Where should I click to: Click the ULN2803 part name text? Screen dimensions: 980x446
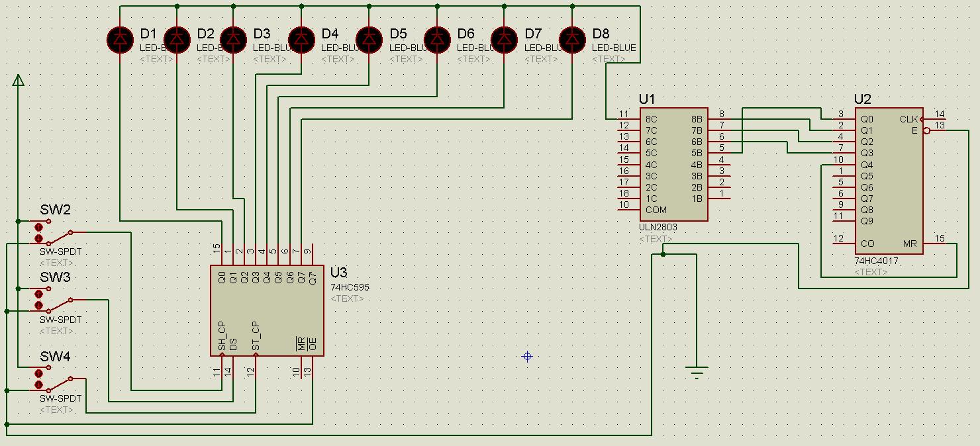click(658, 227)
